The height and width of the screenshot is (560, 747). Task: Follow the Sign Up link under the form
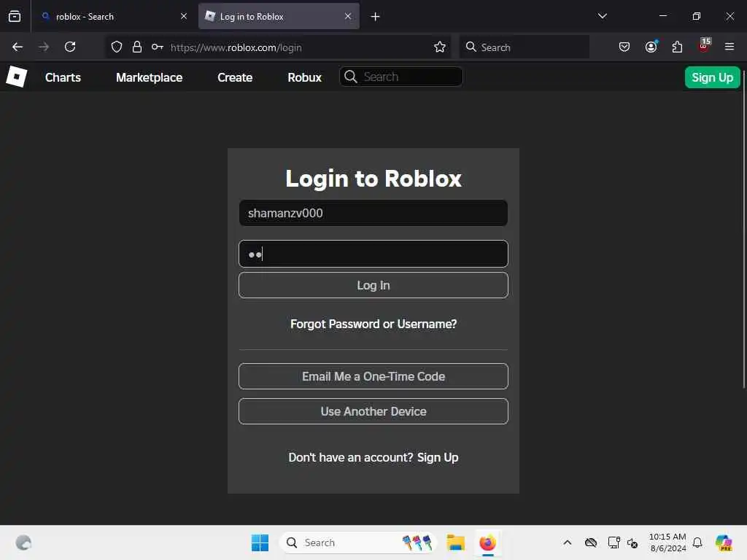point(438,457)
